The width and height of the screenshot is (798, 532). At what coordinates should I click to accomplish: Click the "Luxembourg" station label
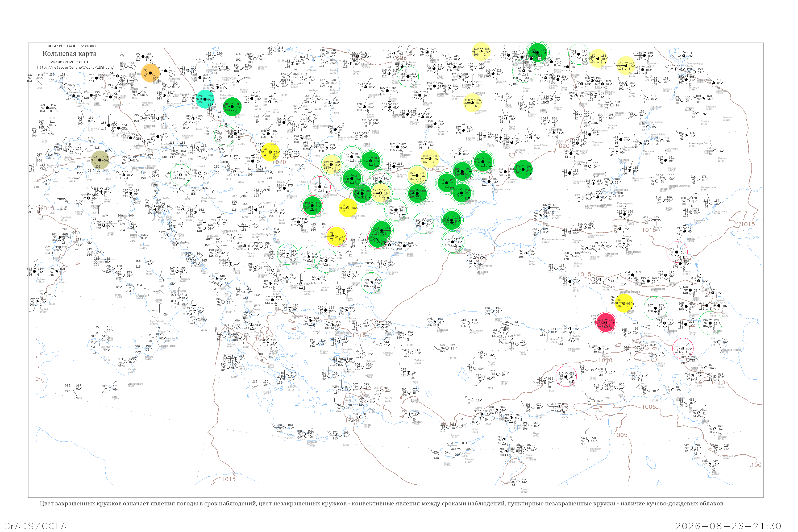click(x=83, y=103)
